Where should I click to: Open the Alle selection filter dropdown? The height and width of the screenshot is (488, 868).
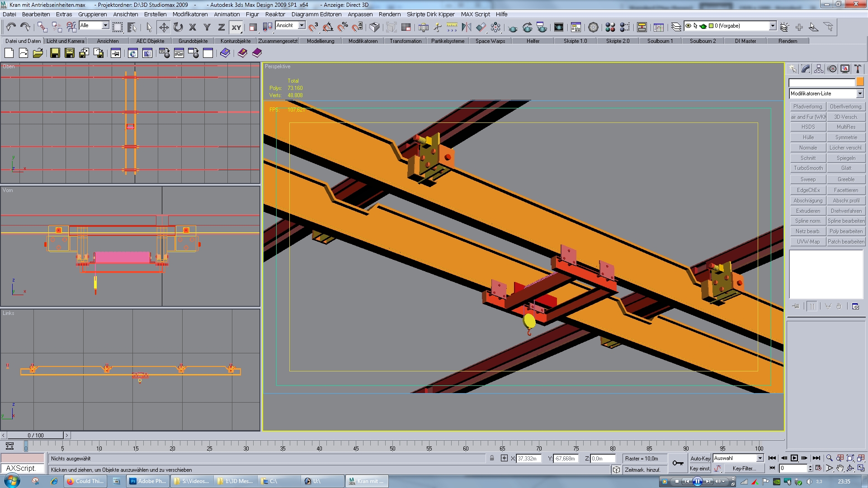(x=105, y=25)
